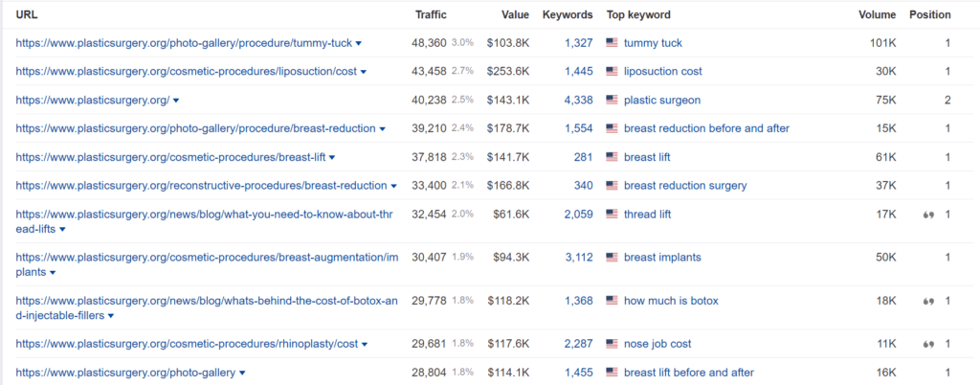Click the featured snippet icon in nose job cost row
Image resolution: width=980 pixels, height=385 pixels.
click(x=928, y=344)
